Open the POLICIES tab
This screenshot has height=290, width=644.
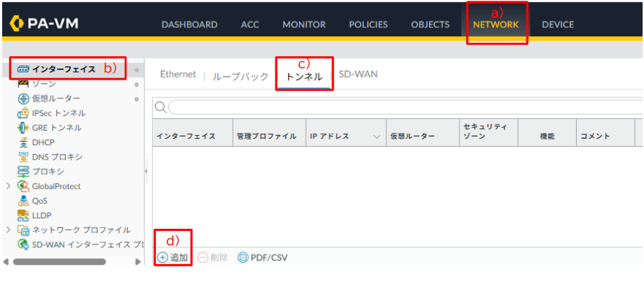click(369, 24)
